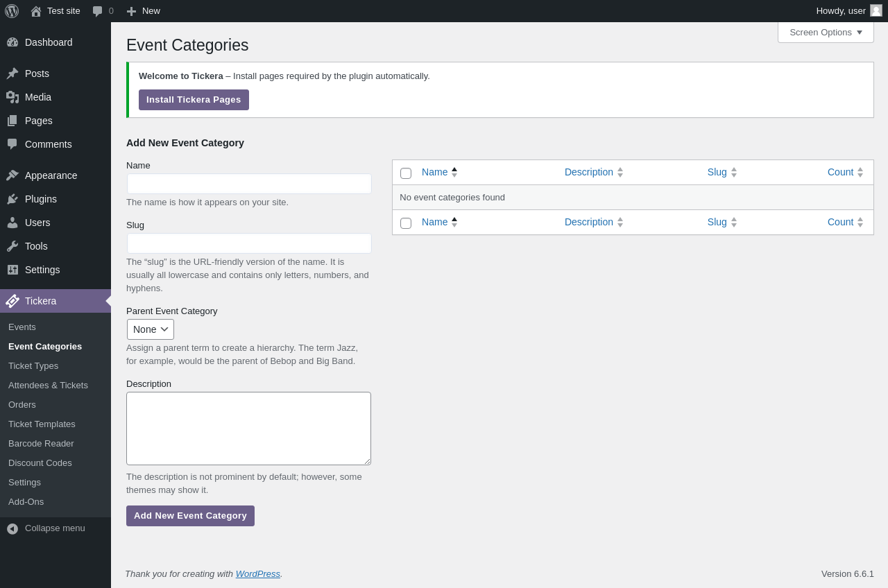
Task: Click the Dashboard gauge icon
Action: [x=12, y=42]
